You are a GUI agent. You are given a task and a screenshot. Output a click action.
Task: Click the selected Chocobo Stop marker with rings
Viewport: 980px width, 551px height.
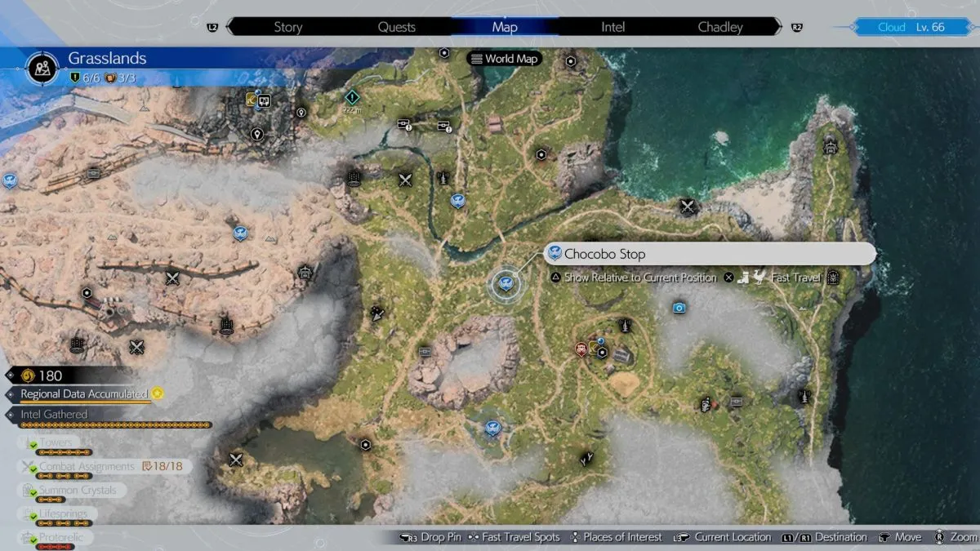506,283
